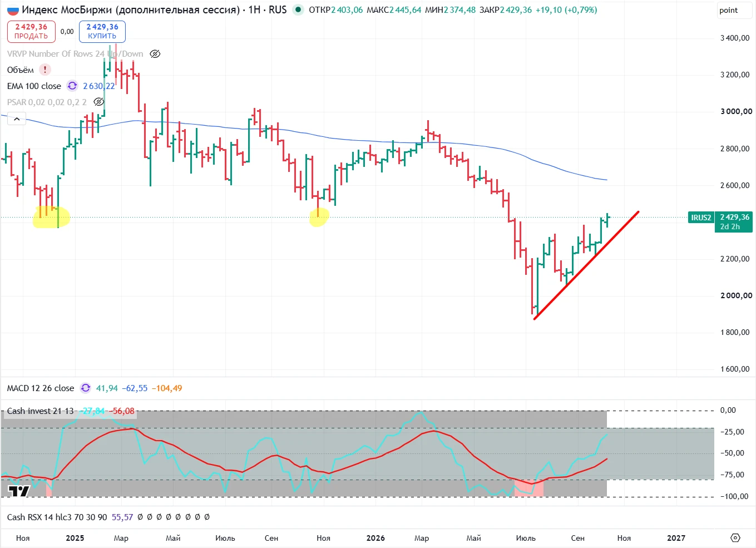Select the EMA 100 close legend label
The image size is (756, 548).
click(34, 86)
